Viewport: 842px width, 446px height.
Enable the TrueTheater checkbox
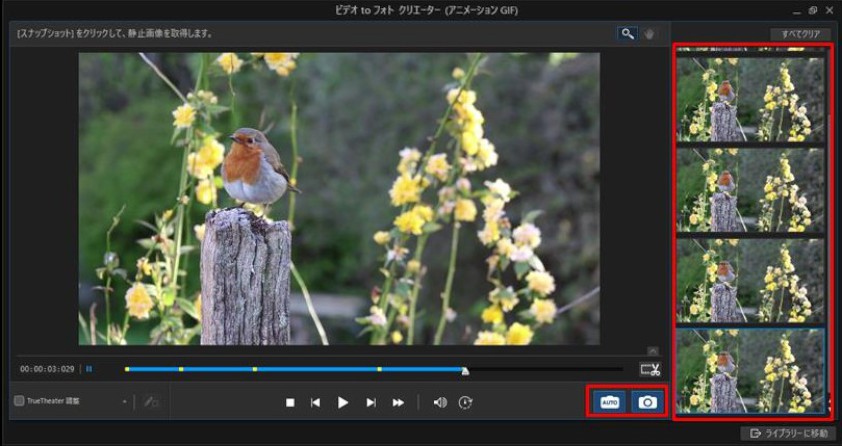(19, 401)
